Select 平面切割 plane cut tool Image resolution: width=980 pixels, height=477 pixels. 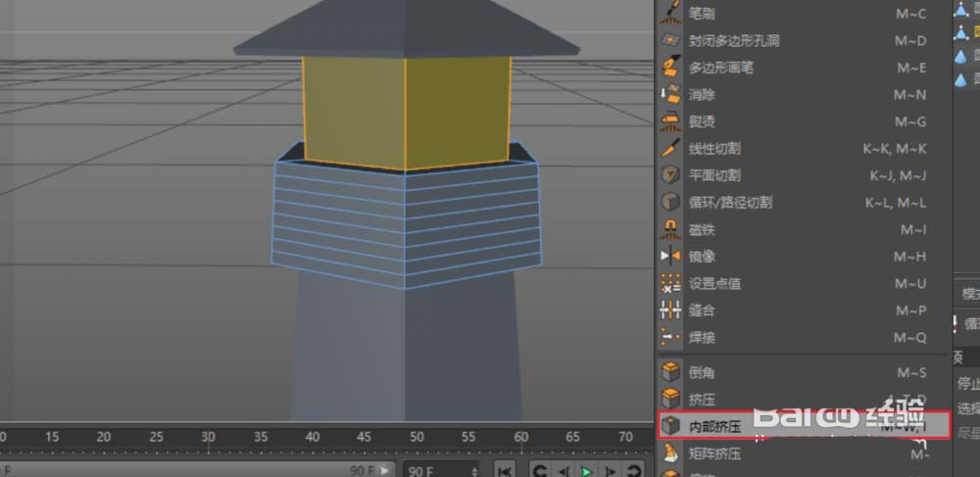804,175
